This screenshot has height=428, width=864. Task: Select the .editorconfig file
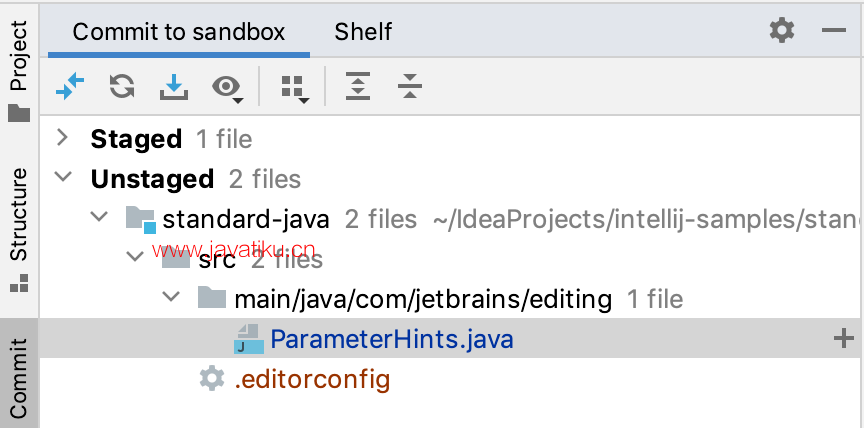click(x=312, y=379)
